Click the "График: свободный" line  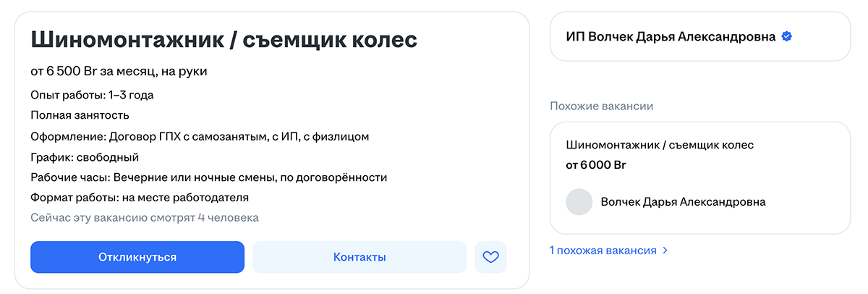[x=85, y=157]
